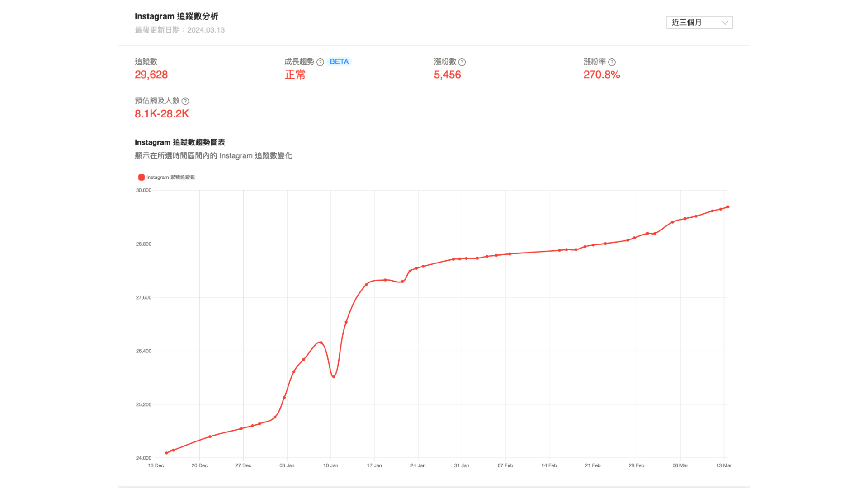868x488 pixels.
Task: Click the help icon next to 漲粉率
Action: click(612, 62)
